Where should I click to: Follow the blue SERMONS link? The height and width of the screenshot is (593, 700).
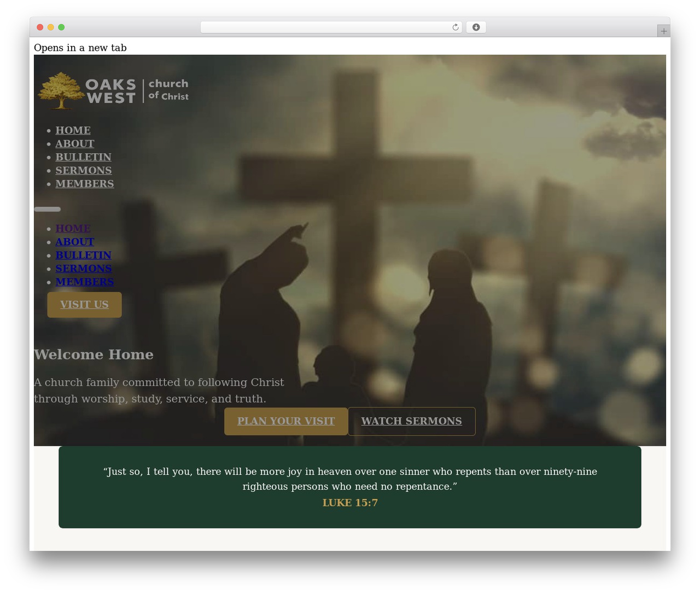(x=84, y=268)
